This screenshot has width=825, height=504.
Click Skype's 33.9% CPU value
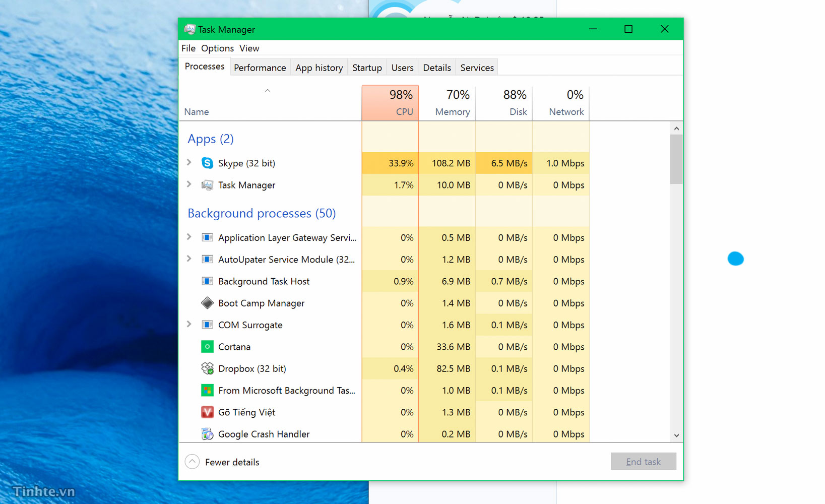click(401, 163)
